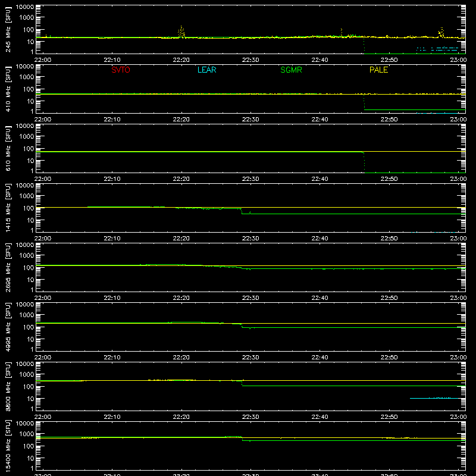The image size is (476, 476).
Task: Click the green SGMR step-down in 1415 MHz plot
Action: pos(242,211)
